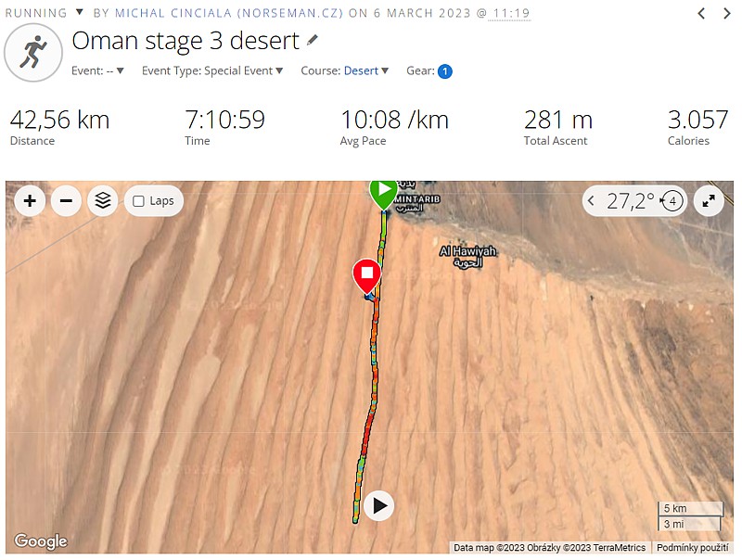Image resolution: width=742 pixels, height=560 pixels.
Task: Click the red finish marker on map
Action: click(366, 275)
